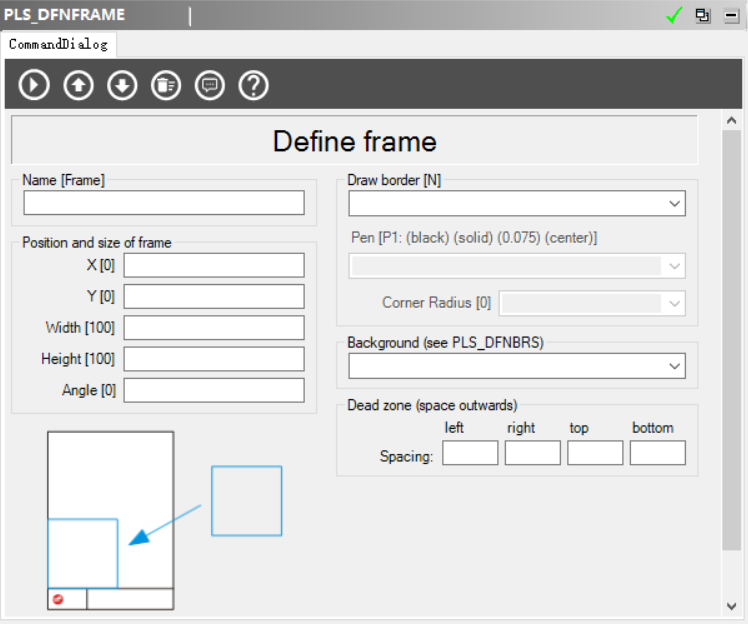This screenshot has width=748, height=624.
Task: Click the window restore button in title bar
Action: 703,15
